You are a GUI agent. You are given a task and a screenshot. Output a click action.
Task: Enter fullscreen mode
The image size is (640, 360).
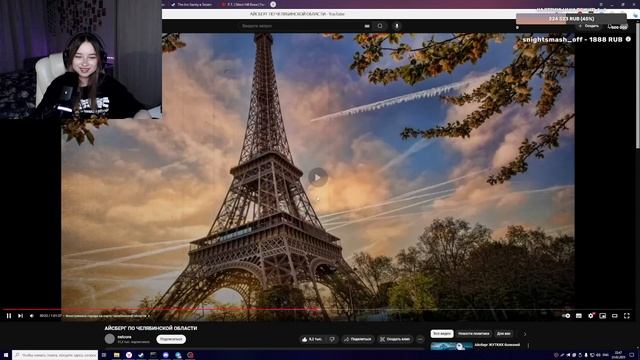[x=627, y=316]
